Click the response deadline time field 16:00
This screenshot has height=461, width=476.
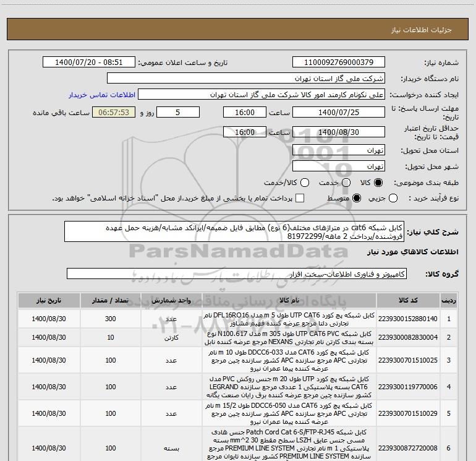(245, 112)
